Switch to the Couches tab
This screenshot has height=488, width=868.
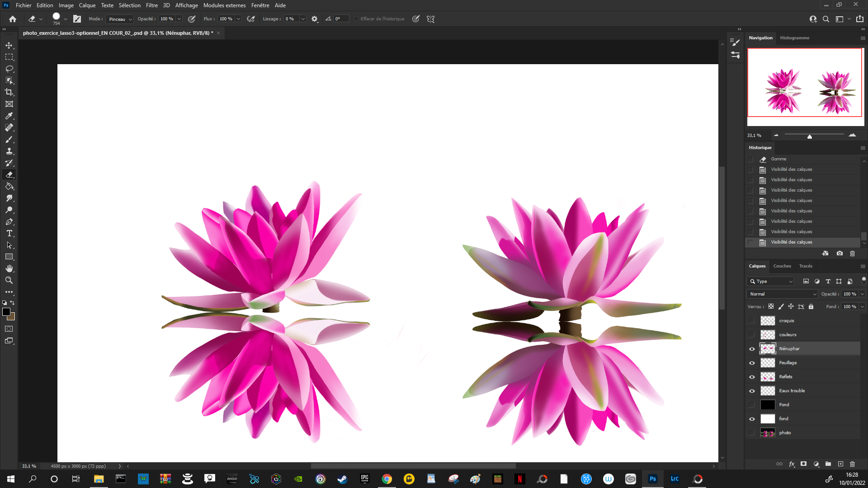pos(782,266)
